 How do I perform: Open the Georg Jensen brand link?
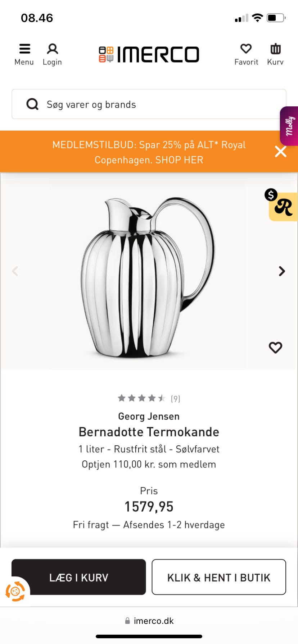pyautogui.click(x=149, y=416)
